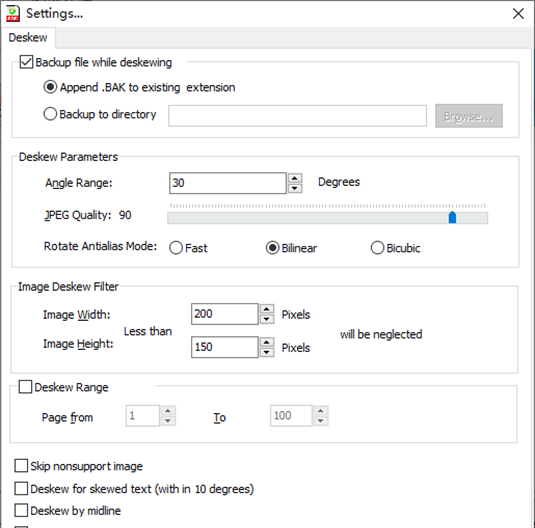This screenshot has width=535, height=528.
Task: Decrease Image Height using down spinner
Action: (x=267, y=352)
